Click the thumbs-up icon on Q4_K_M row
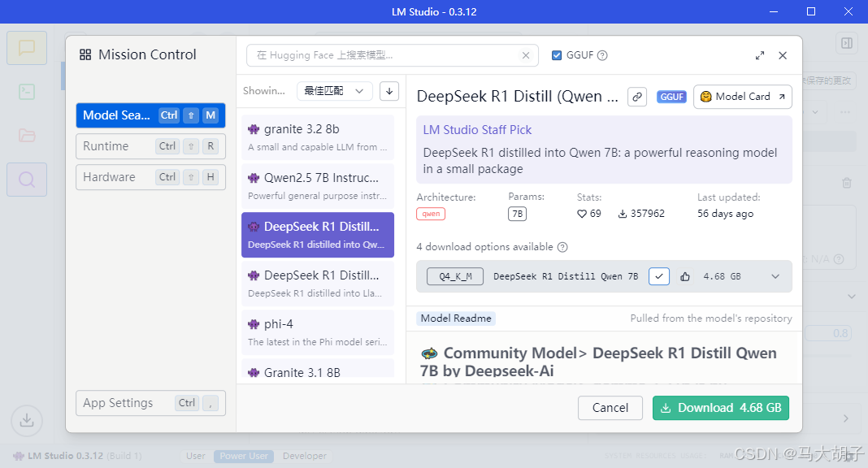 tap(685, 276)
